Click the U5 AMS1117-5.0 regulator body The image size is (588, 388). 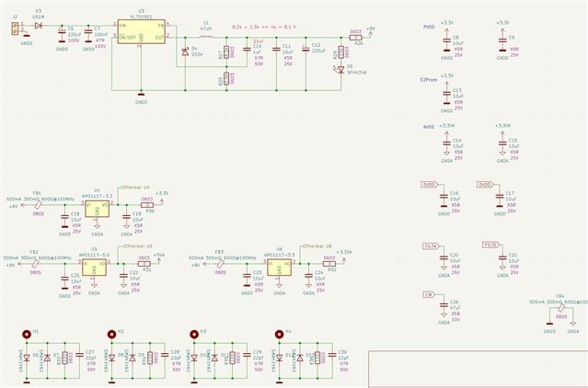[x=94, y=267]
